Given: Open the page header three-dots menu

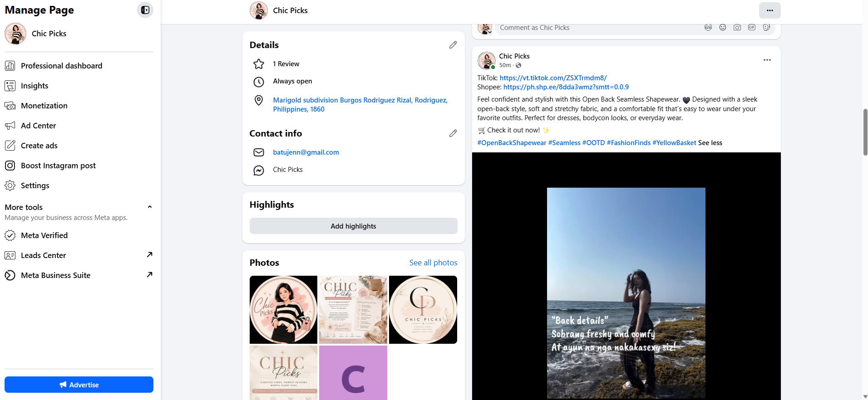Looking at the screenshot, I should 770,10.
